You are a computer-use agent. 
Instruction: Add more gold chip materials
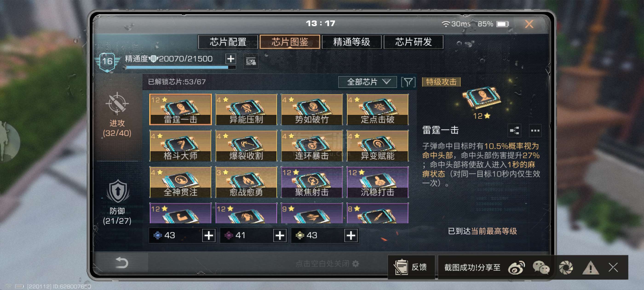pyautogui.click(x=351, y=235)
